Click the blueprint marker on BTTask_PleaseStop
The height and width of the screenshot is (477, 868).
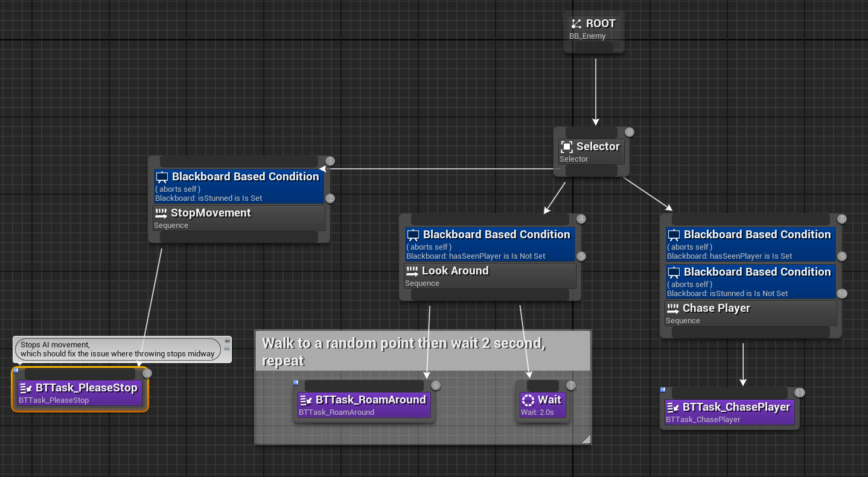click(15, 370)
